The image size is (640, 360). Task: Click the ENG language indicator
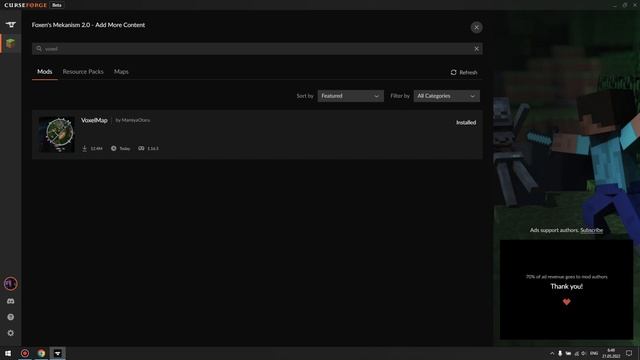click(594, 353)
